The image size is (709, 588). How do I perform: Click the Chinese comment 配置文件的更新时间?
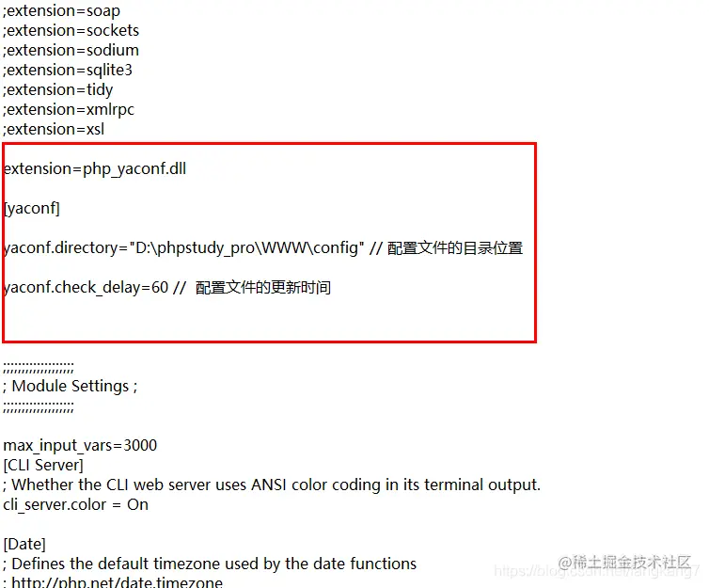(x=263, y=288)
